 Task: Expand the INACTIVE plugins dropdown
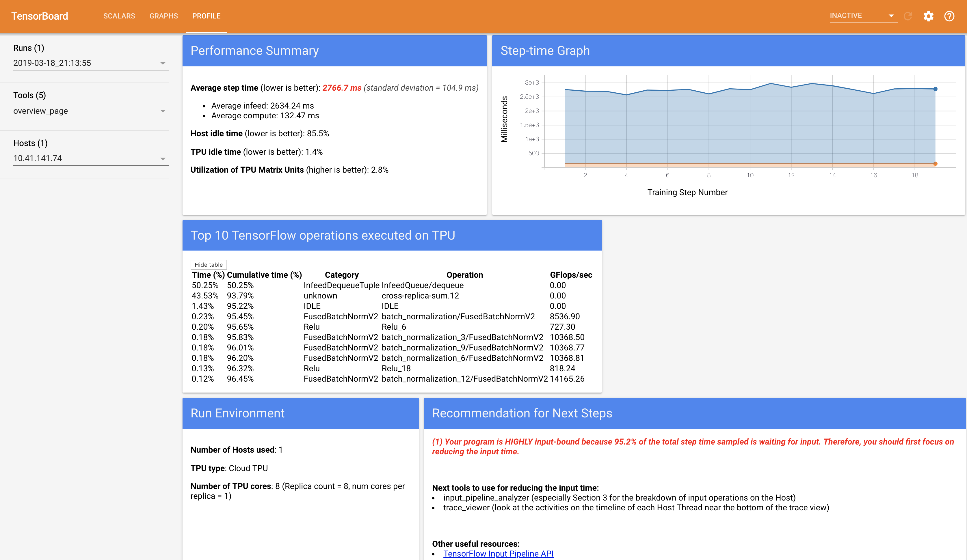863,16
